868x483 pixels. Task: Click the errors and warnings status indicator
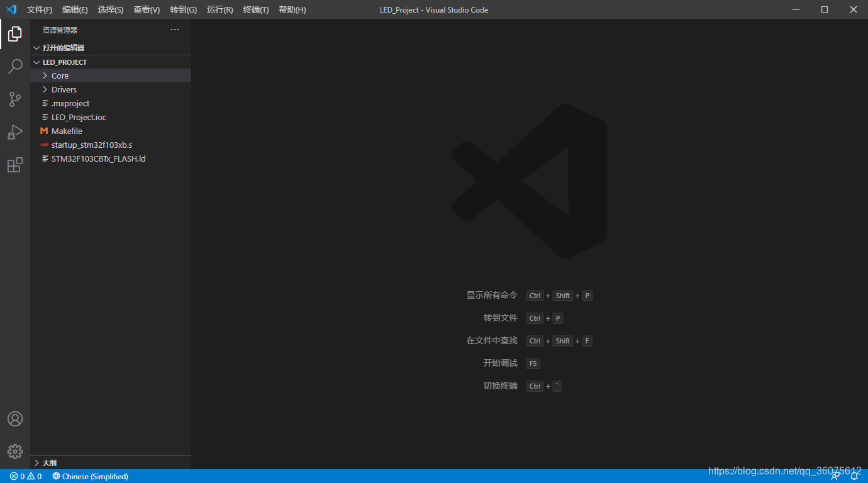(26, 476)
